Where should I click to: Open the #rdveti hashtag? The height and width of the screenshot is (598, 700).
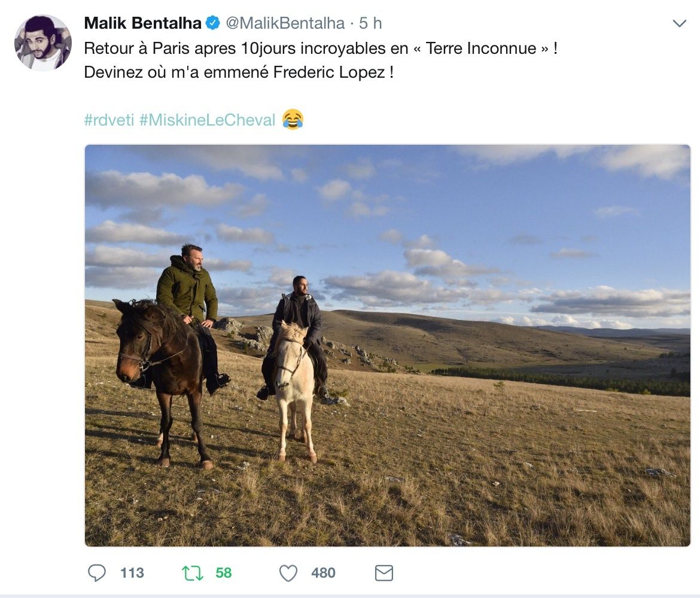pos(109,120)
